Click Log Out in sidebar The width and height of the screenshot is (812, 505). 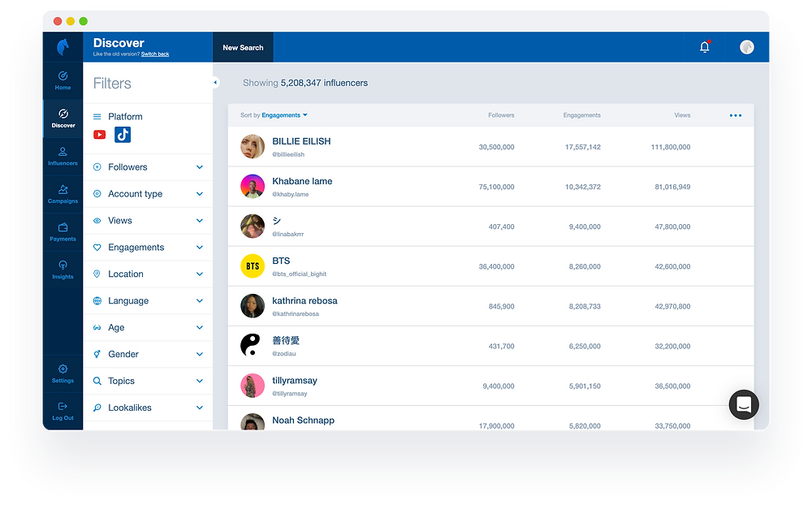click(63, 412)
